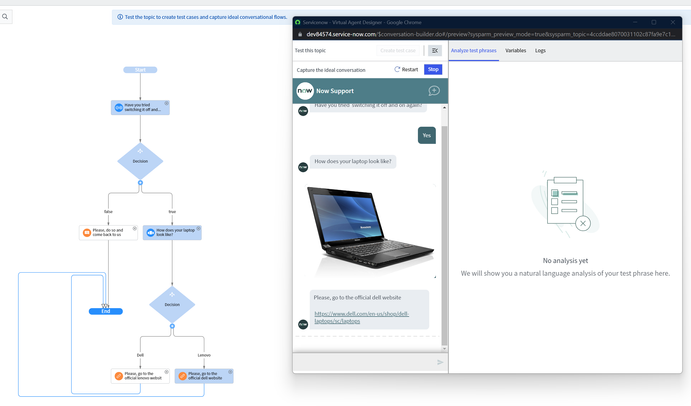Remove the 'Have you tried switching' node via its x

pyautogui.click(x=167, y=103)
